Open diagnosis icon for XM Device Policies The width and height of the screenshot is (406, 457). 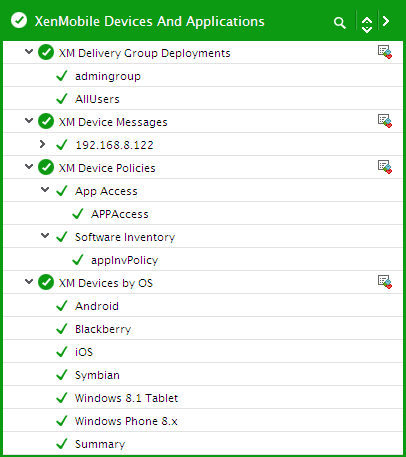pos(385,167)
